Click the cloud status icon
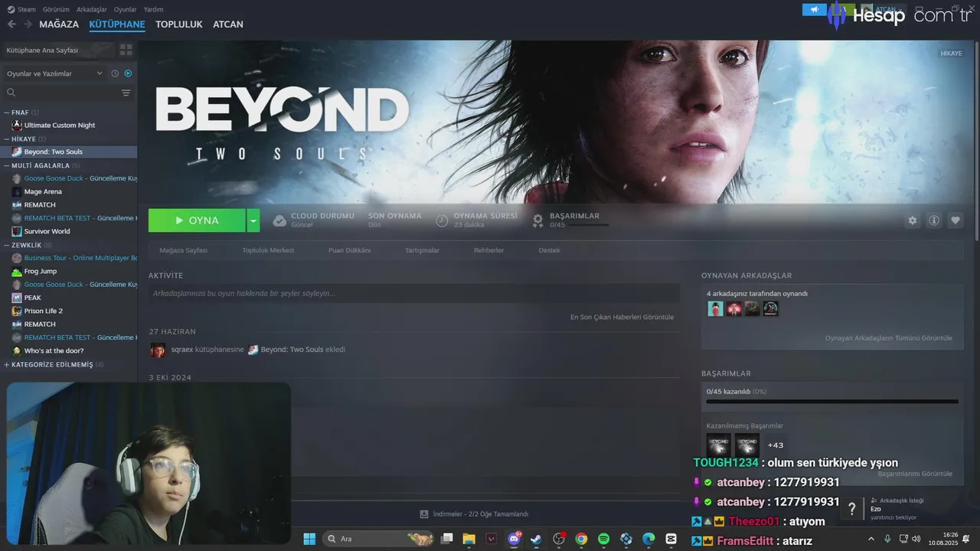The height and width of the screenshot is (551, 980). click(x=279, y=220)
